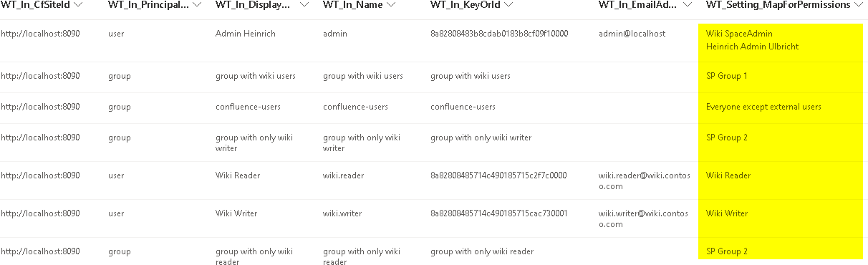The image size is (868, 265).
Task: Open the WT_In_KeyOrId column header menu
Action: 508,5
